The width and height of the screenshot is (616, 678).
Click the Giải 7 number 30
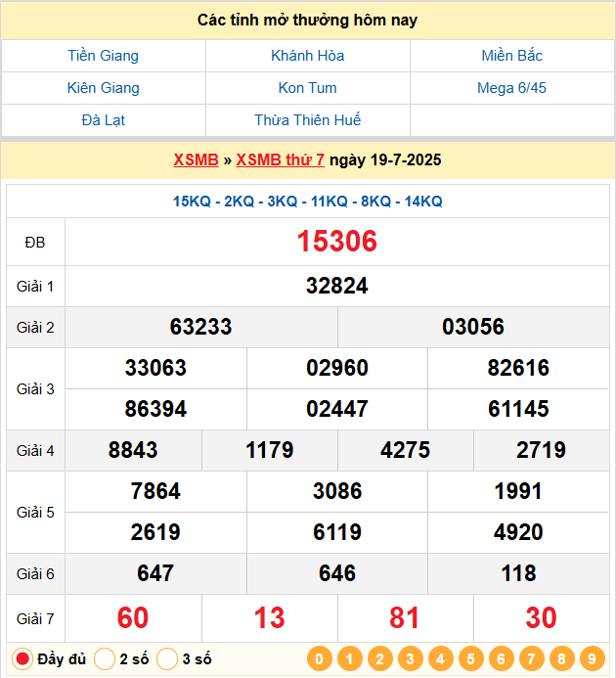[x=541, y=618]
